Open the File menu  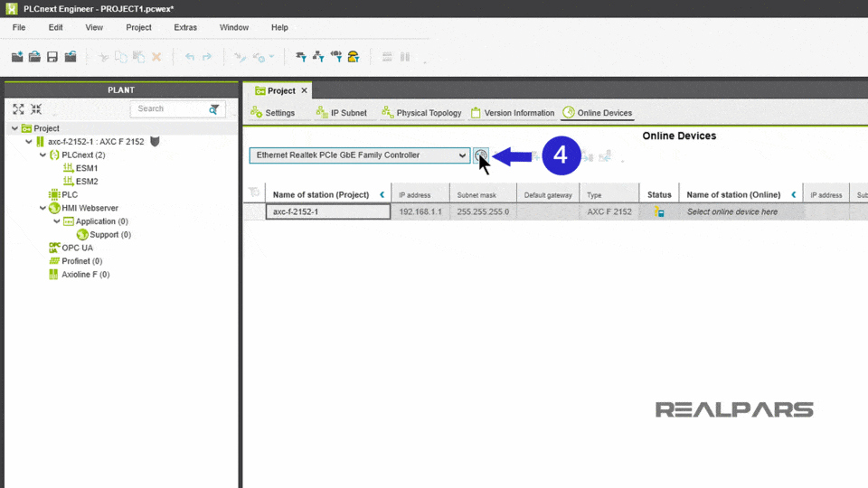point(19,27)
